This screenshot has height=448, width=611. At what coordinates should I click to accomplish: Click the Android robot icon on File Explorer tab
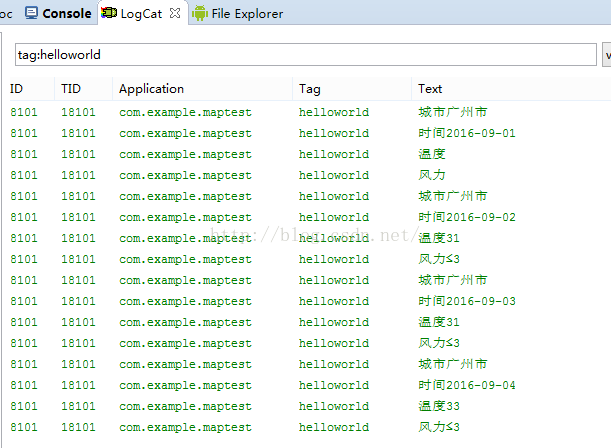(x=200, y=13)
